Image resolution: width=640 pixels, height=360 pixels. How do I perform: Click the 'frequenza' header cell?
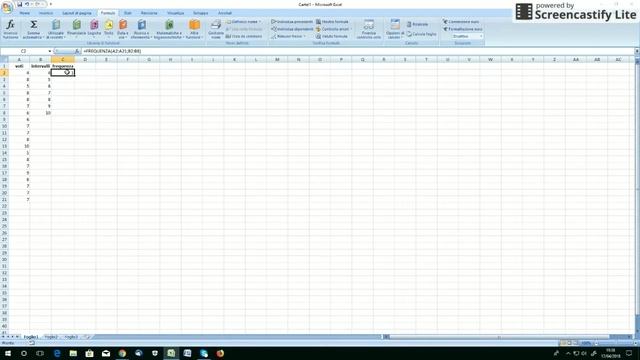click(63, 66)
